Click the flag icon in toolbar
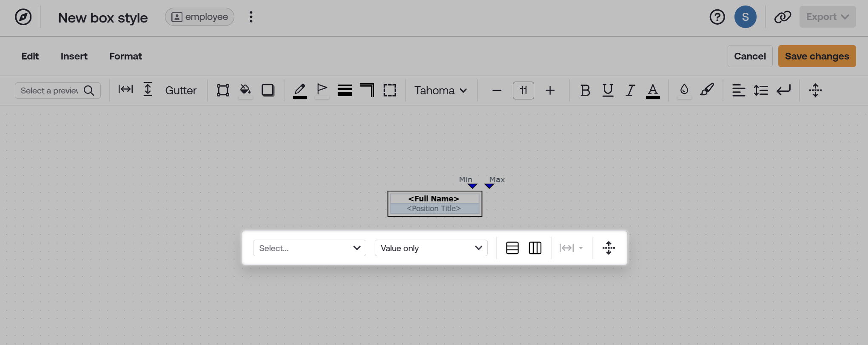 click(322, 90)
